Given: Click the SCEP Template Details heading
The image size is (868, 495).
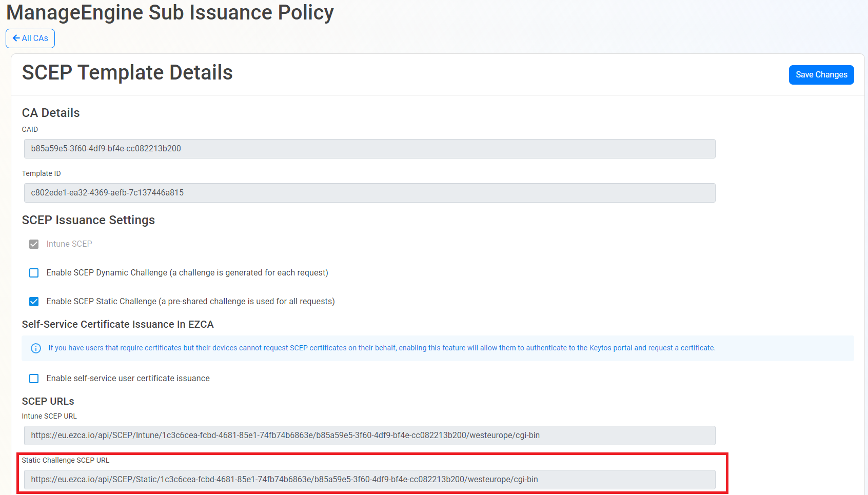Looking at the screenshot, I should 127,73.
